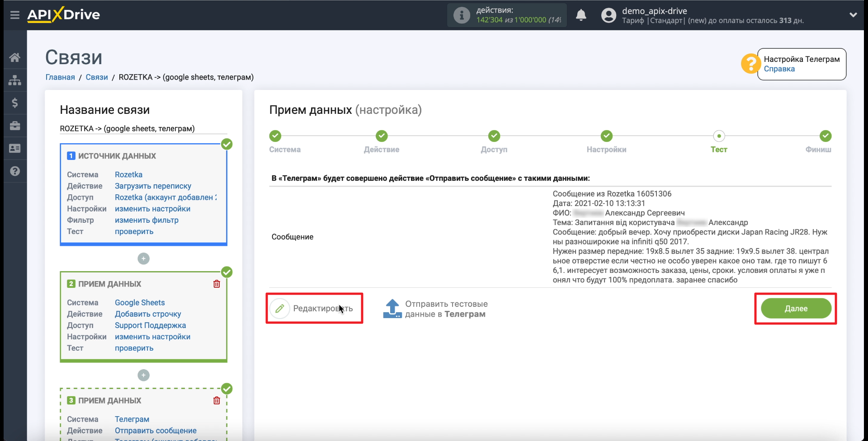Go to Финиш step
Image resolution: width=868 pixels, height=441 pixels.
826,136
